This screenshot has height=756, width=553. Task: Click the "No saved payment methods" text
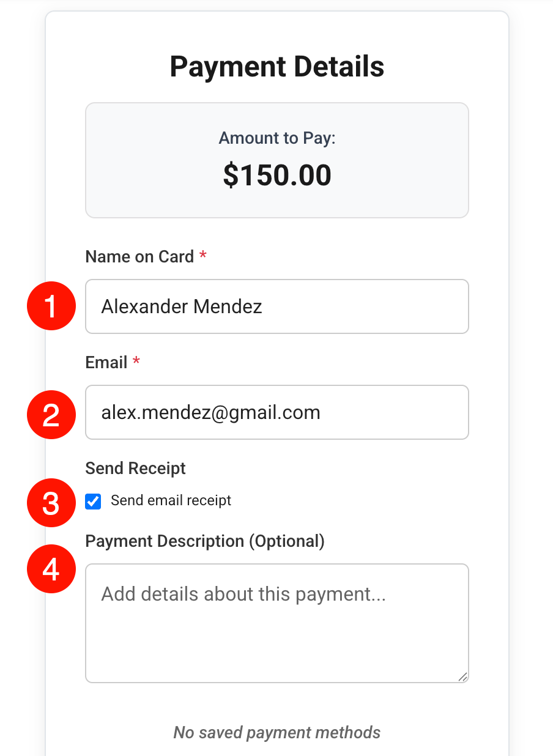[x=276, y=732]
